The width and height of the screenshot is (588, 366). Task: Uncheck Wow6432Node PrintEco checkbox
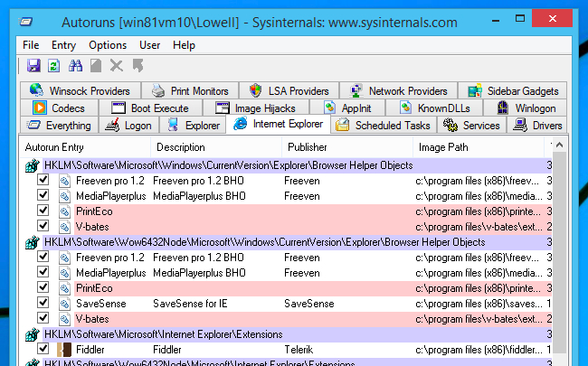(43, 287)
